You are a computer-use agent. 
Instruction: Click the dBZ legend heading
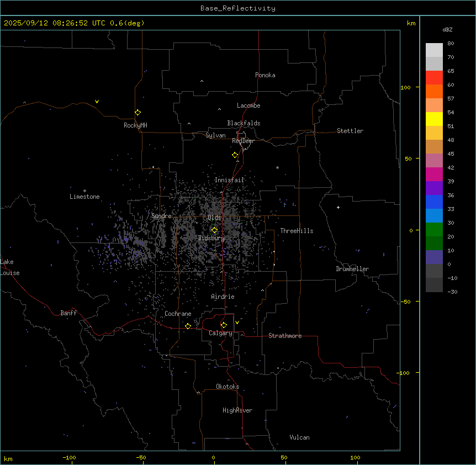click(x=447, y=29)
